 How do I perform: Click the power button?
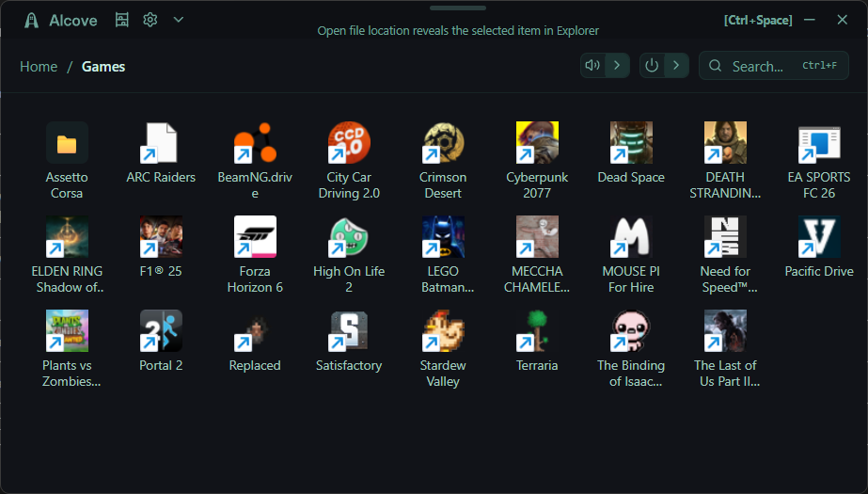pos(652,65)
